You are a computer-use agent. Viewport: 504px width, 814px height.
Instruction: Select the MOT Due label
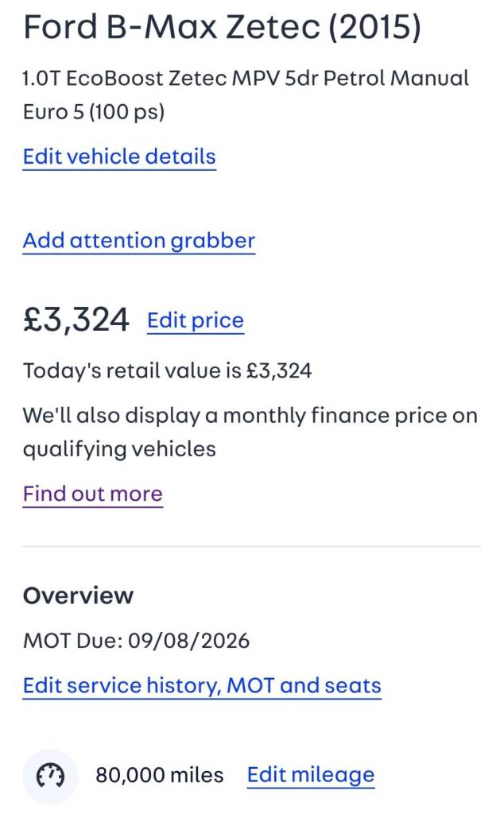click(x=68, y=640)
